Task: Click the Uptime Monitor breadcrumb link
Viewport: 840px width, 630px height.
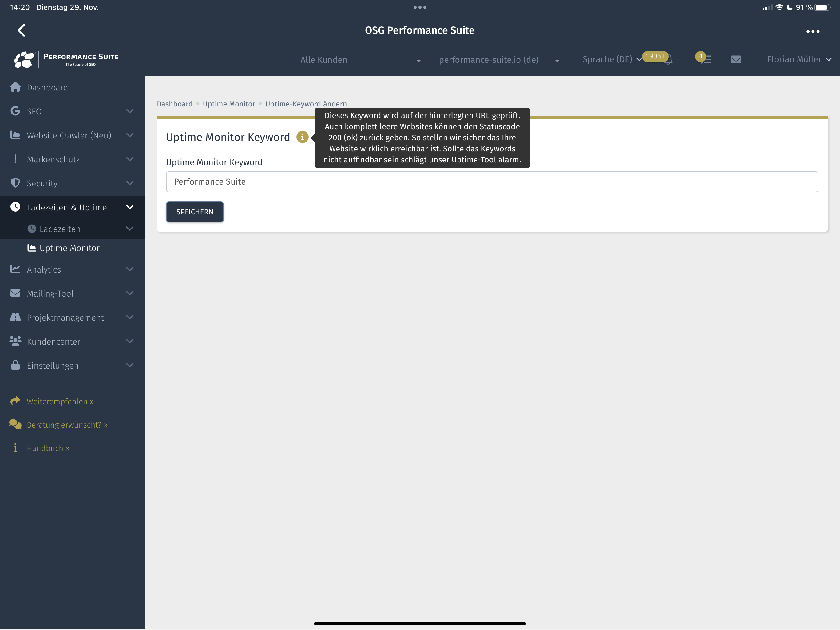Action: (x=229, y=104)
